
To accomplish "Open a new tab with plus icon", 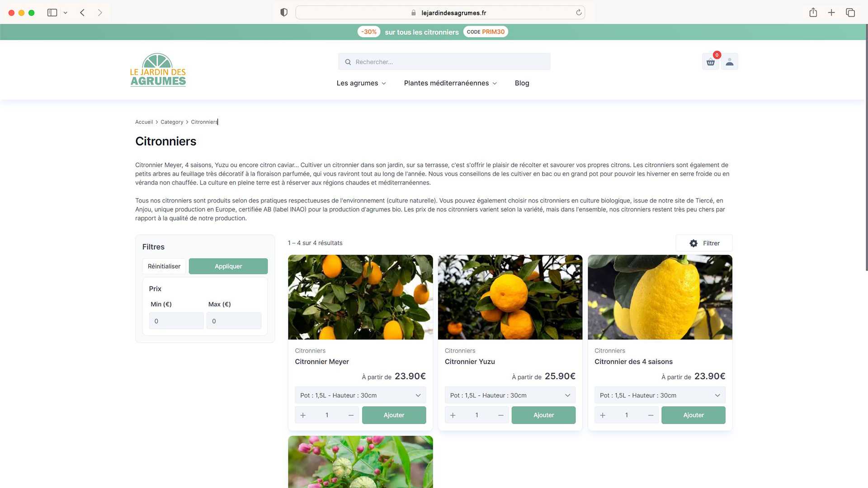I will [x=831, y=13].
